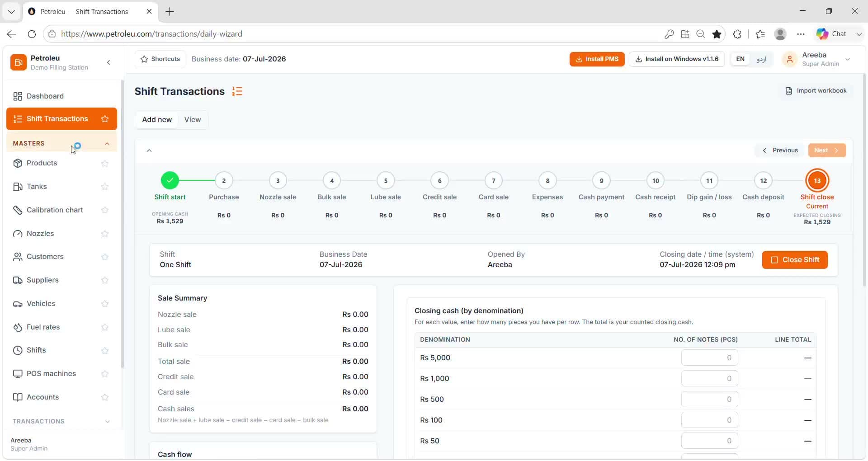Click the POS machines monitor icon

18,374
